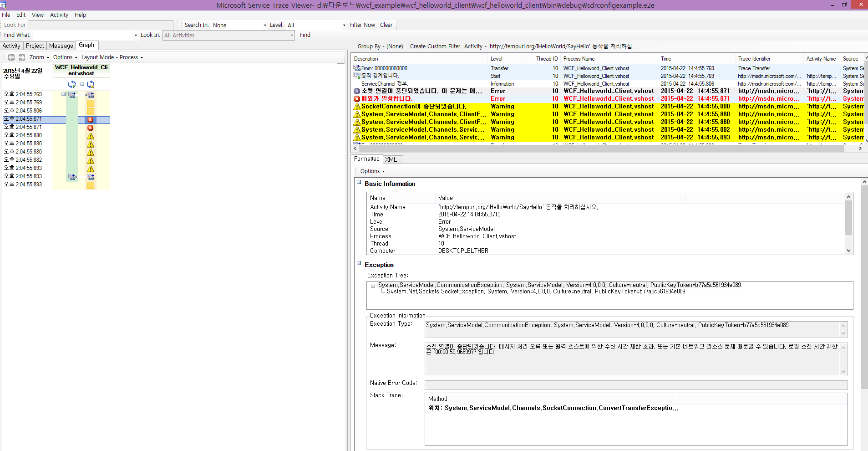Collapse the Exception section
The image size is (868, 451).
click(x=359, y=263)
